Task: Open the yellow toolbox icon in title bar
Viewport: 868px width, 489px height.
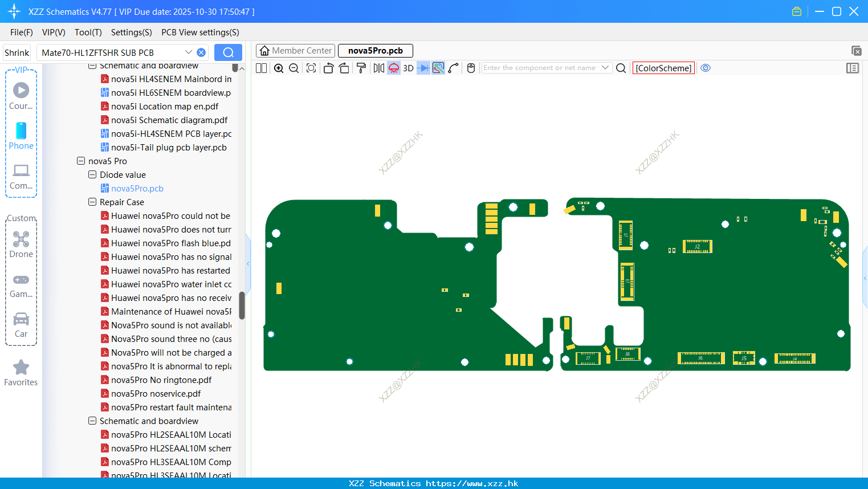Action: point(797,11)
